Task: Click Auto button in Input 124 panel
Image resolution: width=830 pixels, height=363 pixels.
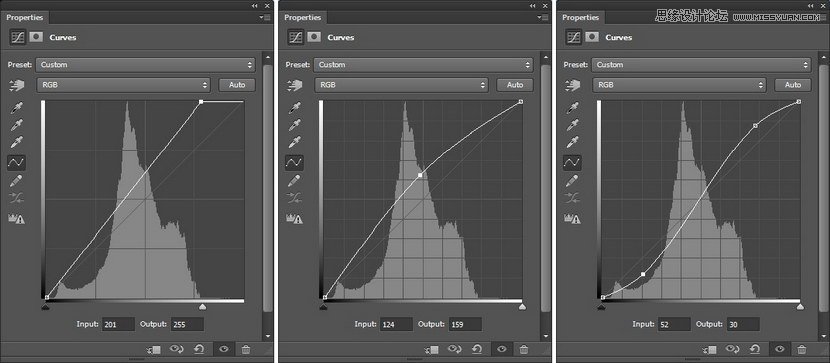Action: [x=515, y=85]
